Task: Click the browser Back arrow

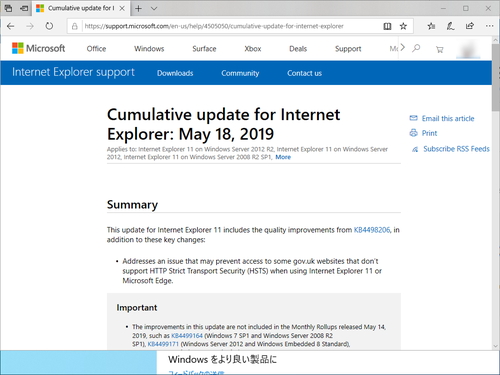Action: (x=11, y=26)
